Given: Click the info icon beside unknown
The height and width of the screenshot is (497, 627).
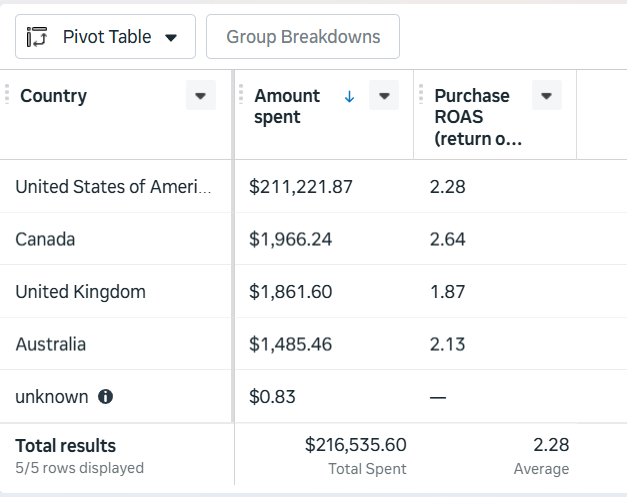Looking at the screenshot, I should (x=106, y=397).
